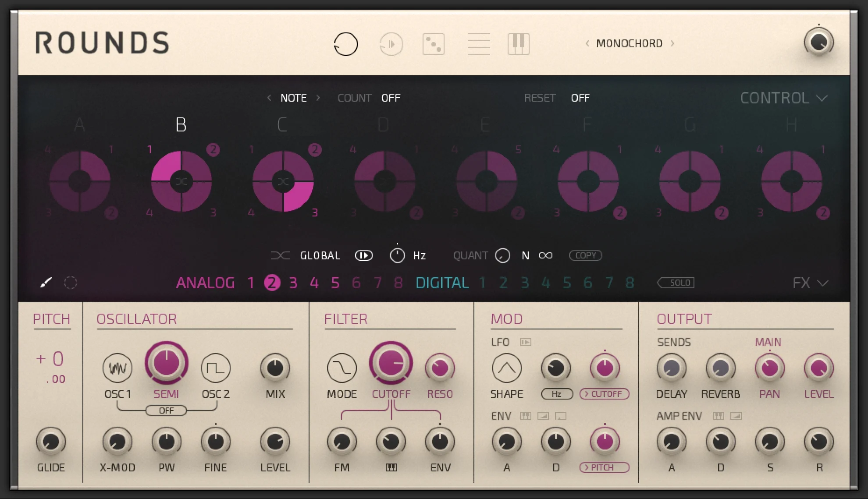Select the dotted circle selection tool

tap(71, 283)
